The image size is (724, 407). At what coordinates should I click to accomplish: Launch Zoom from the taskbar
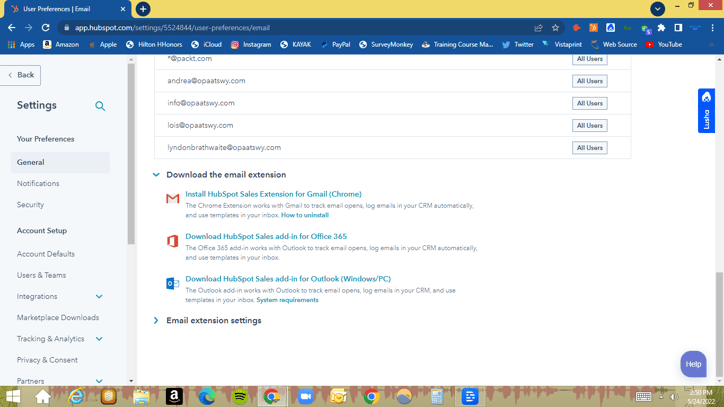click(x=305, y=397)
